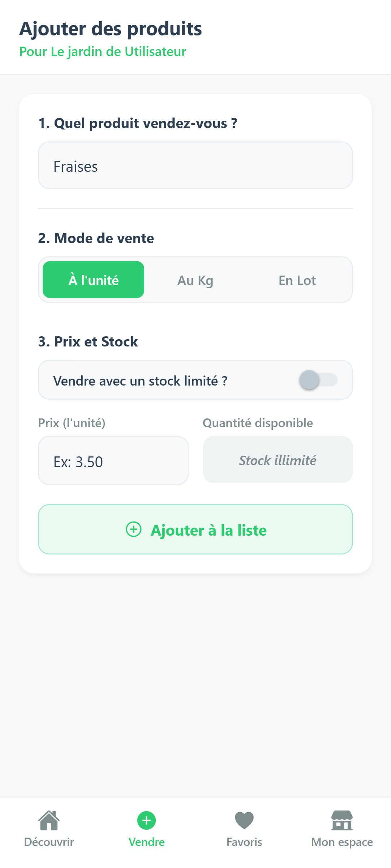
Task: Focus the product name field containing Fraises
Action: tap(195, 166)
